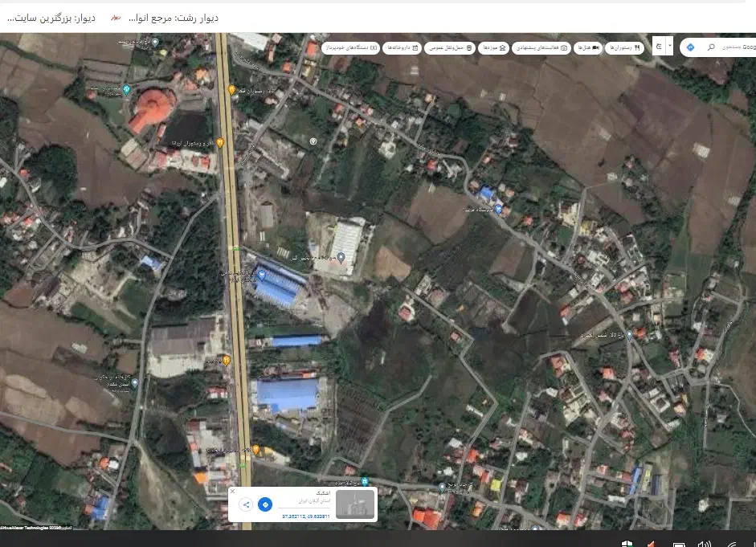The height and width of the screenshot is (547, 756).
Task: Click the blue shopping pin beside the highway
Action: click(261, 276)
